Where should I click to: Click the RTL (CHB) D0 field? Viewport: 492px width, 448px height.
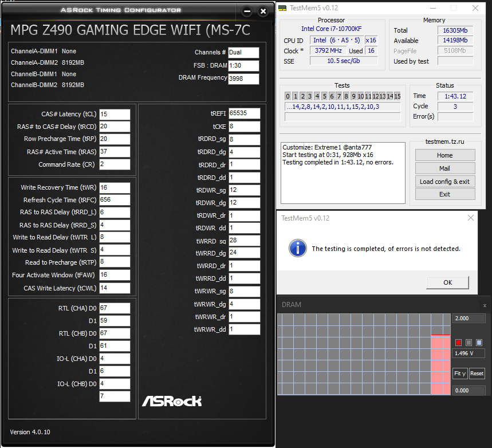tap(115, 333)
